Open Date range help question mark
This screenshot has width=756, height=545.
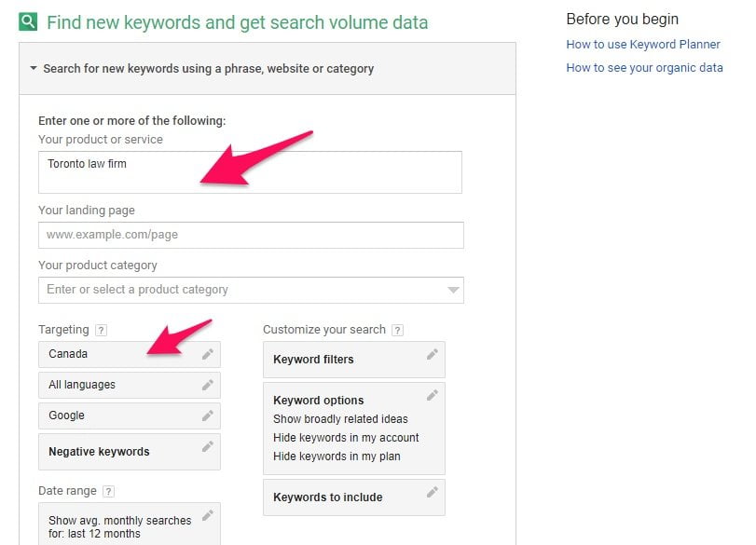tap(108, 492)
